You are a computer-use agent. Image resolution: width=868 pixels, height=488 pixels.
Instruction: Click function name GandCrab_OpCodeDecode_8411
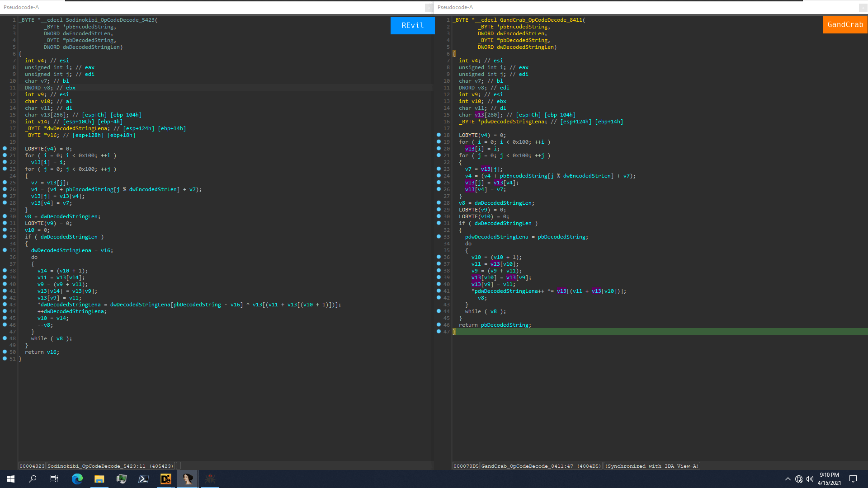(x=541, y=20)
